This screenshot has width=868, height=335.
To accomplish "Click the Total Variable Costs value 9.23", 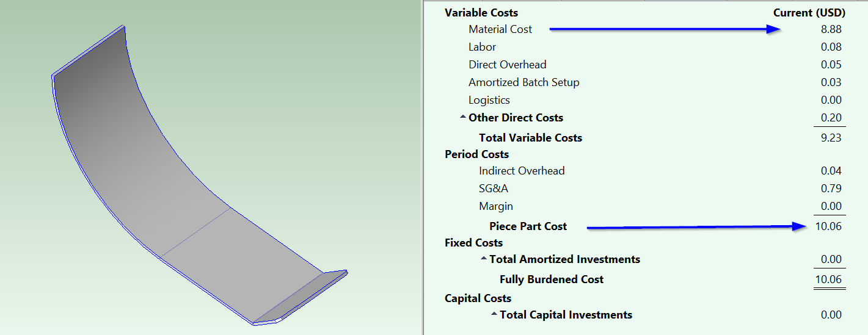I will pos(831,138).
